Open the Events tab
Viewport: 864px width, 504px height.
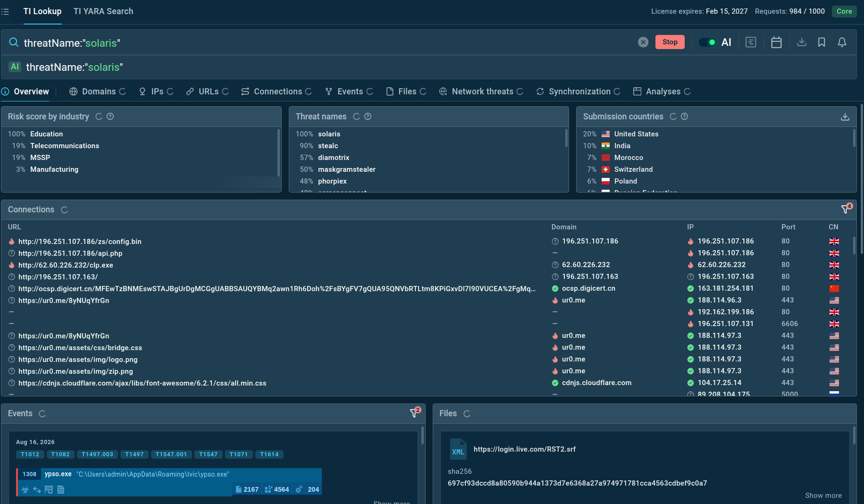click(x=349, y=92)
